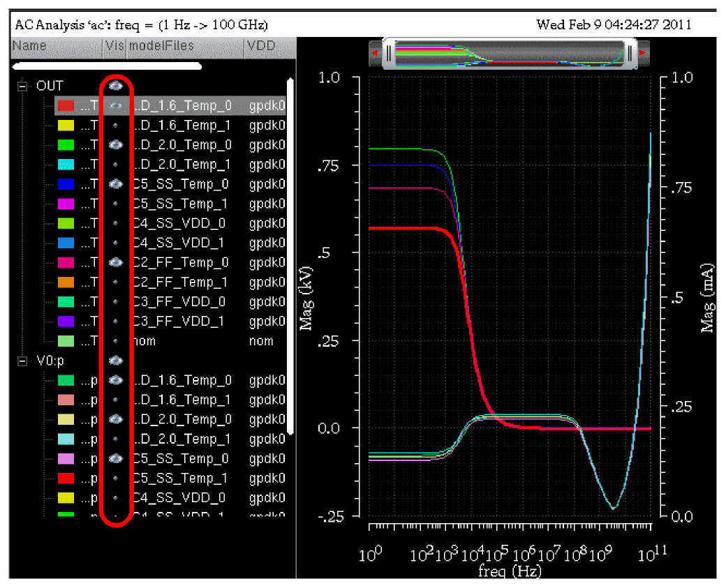The image size is (726, 588).
Task: Hide the V0:p C5_SS_Temp_0 trace via eye icon
Action: (x=116, y=458)
